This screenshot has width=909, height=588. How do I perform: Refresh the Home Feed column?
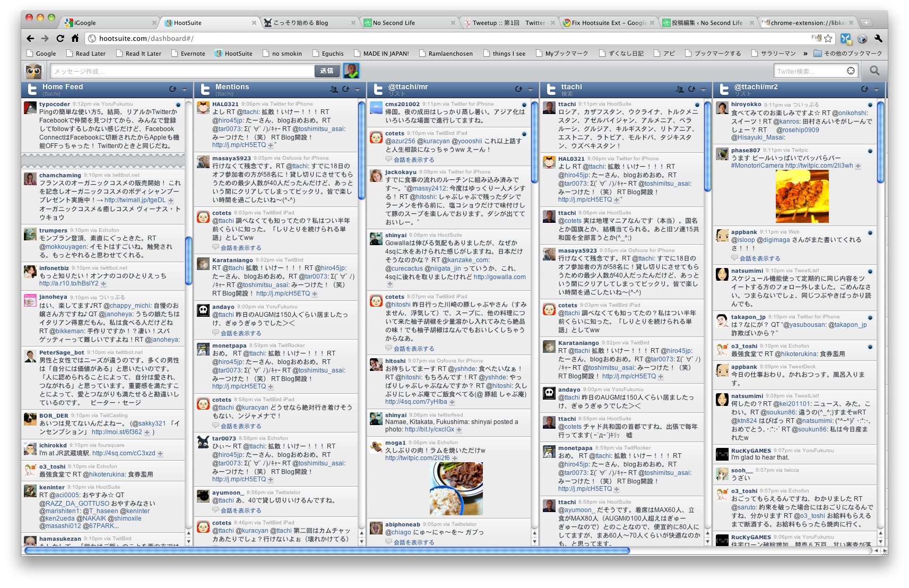click(172, 89)
